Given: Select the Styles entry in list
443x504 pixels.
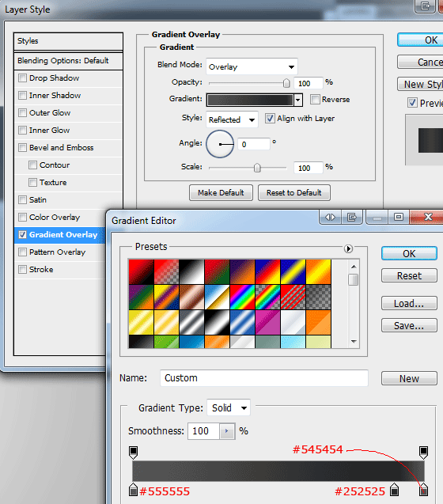Looking at the screenshot, I should (68, 41).
